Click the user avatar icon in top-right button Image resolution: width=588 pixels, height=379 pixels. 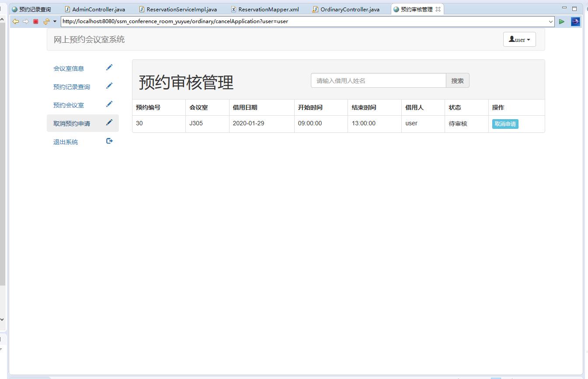click(511, 39)
